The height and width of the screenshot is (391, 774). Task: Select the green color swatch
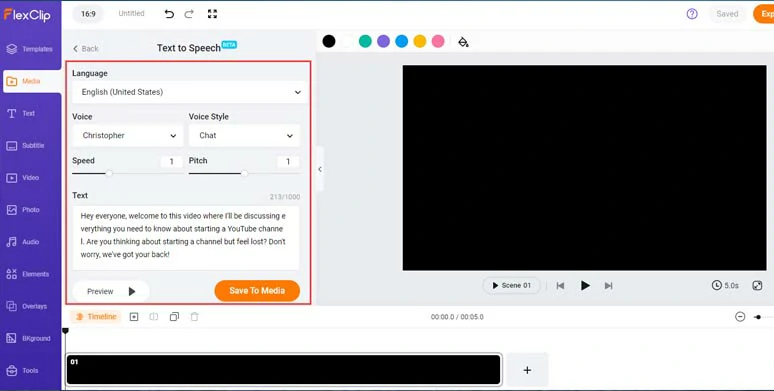tap(365, 41)
